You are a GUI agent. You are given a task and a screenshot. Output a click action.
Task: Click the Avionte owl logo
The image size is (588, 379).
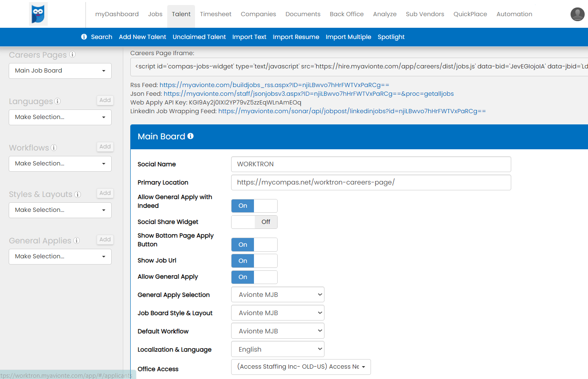tap(38, 14)
